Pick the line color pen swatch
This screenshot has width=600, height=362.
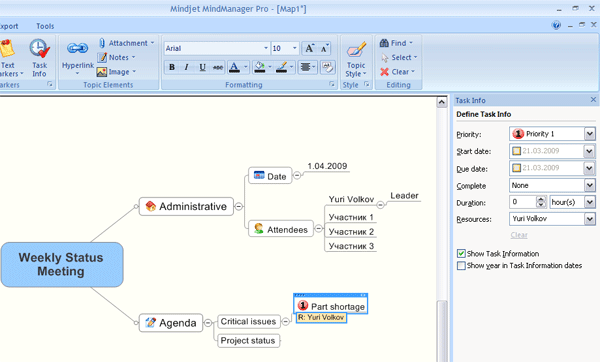[282, 67]
